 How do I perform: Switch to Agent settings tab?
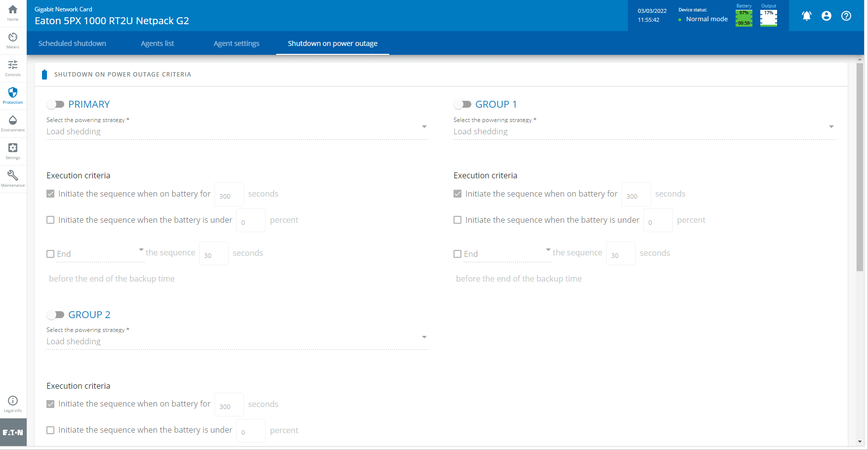coord(237,43)
